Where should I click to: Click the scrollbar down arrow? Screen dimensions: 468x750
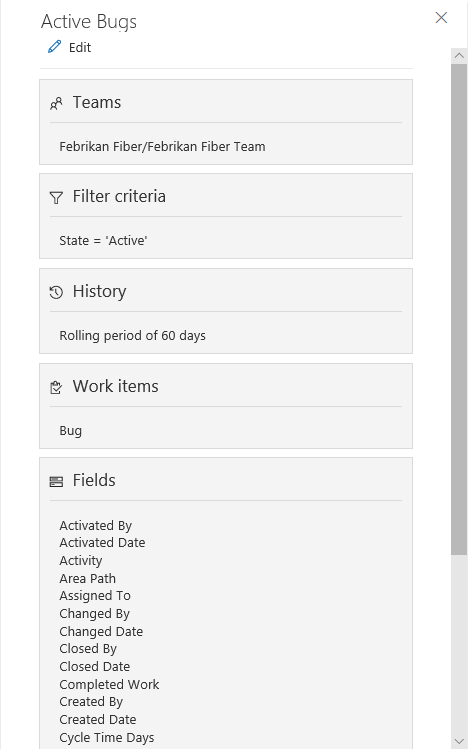459,741
